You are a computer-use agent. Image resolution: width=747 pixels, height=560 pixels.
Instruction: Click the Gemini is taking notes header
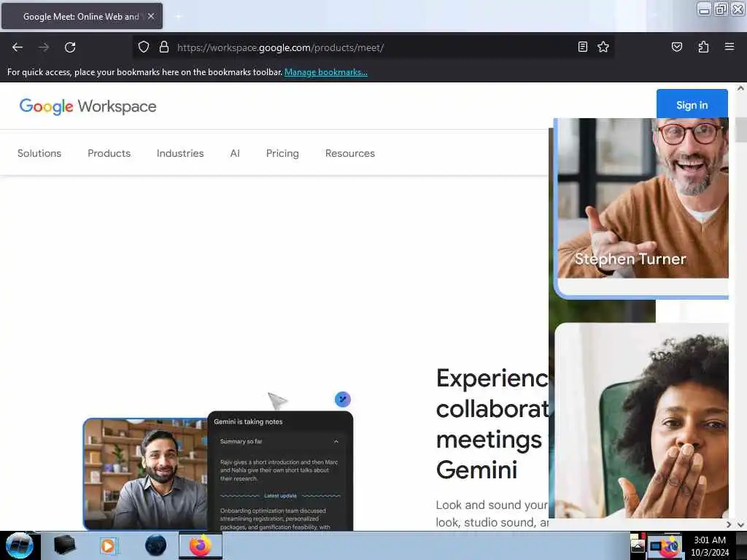pyautogui.click(x=248, y=421)
